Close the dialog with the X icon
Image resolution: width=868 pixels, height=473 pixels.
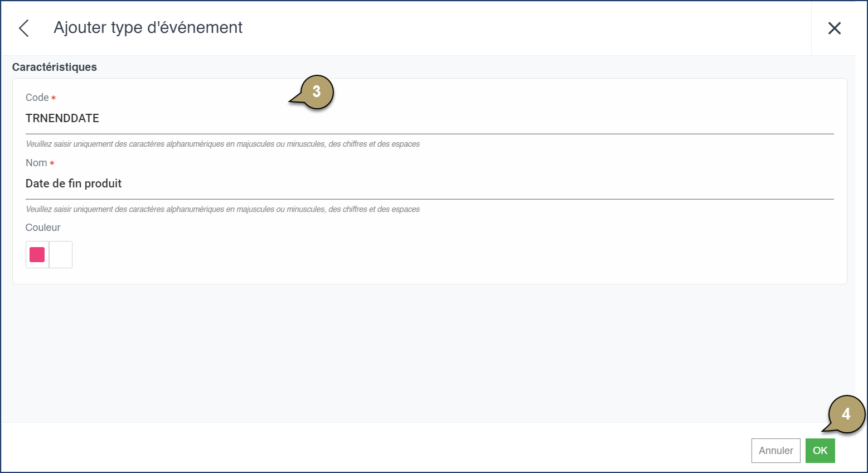tap(835, 28)
